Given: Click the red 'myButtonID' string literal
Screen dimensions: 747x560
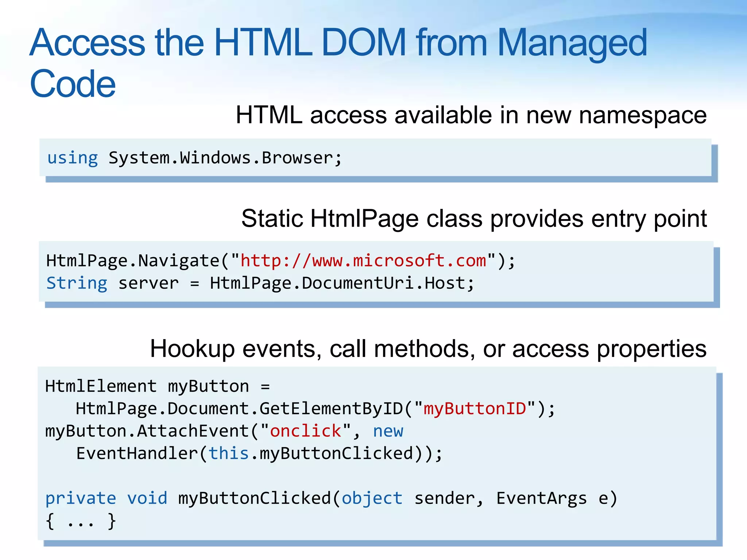Looking at the screenshot, I should click(475, 409).
